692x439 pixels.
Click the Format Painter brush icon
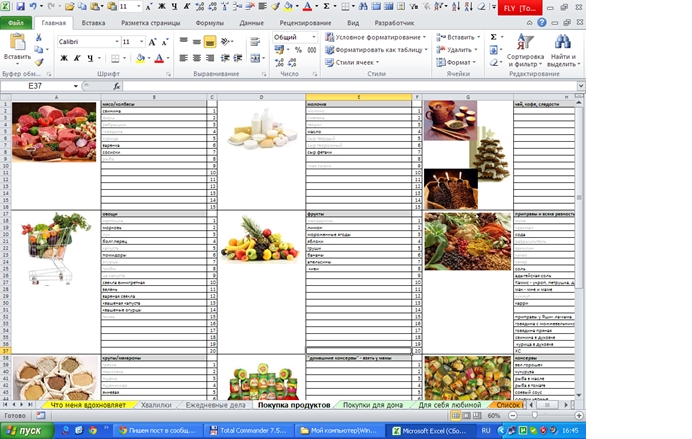(39, 62)
